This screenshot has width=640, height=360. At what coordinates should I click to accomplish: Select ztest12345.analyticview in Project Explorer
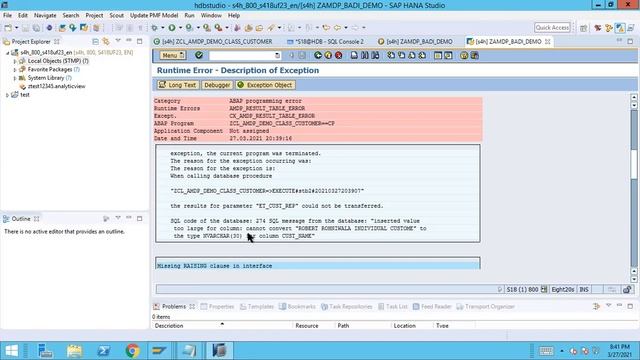[x=56, y=86]
